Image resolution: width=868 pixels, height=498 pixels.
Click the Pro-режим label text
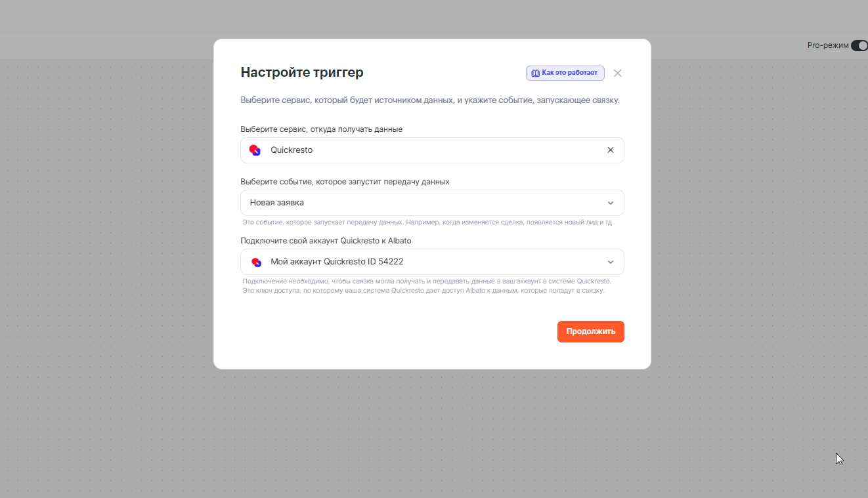coord(827,46)
